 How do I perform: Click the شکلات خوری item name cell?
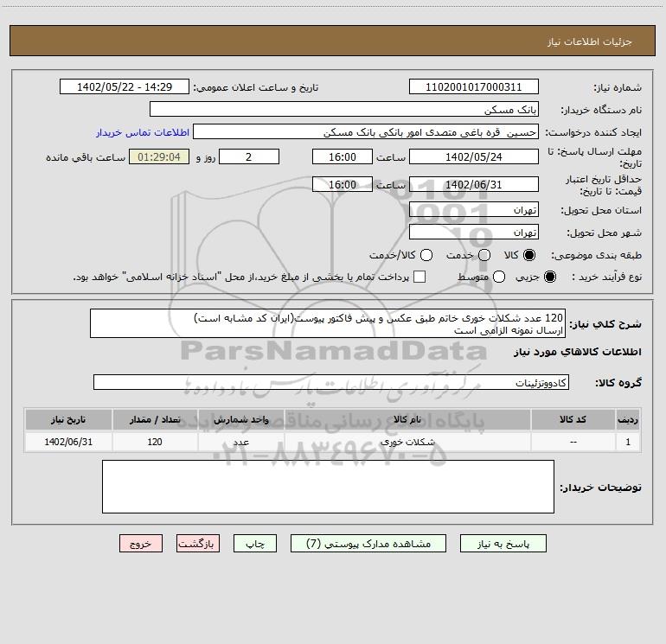[407, 442]
